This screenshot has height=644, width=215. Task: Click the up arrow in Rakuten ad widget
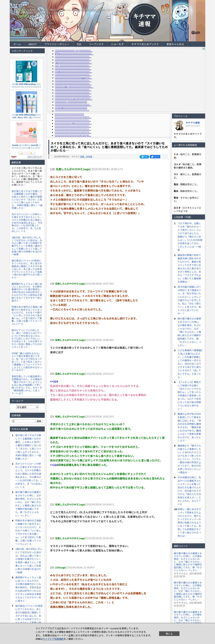tap(22, 153)
